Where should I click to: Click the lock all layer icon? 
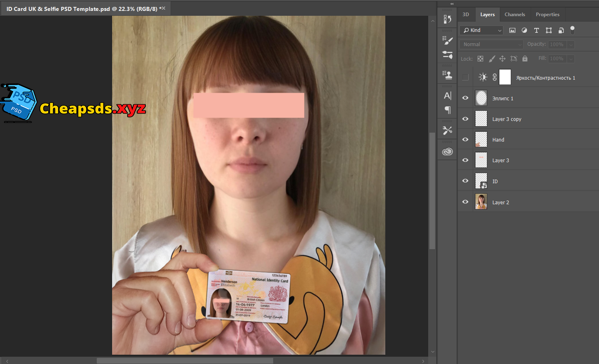525,59
